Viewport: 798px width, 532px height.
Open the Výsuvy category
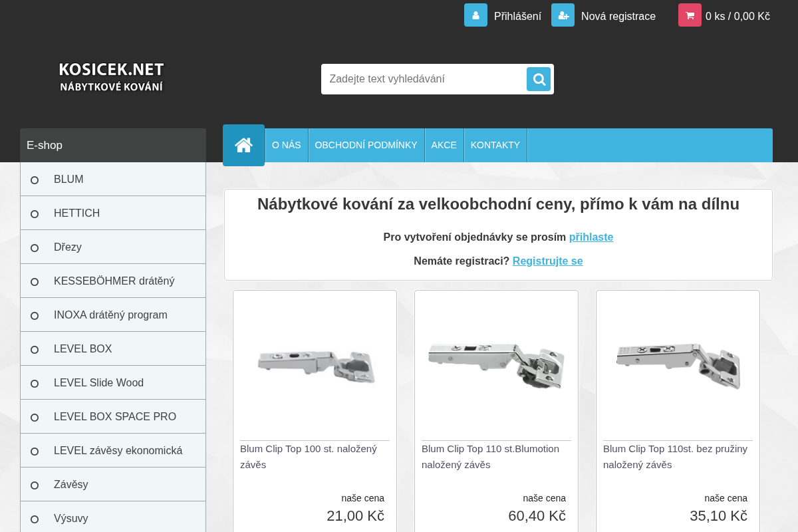click(113, 517)
